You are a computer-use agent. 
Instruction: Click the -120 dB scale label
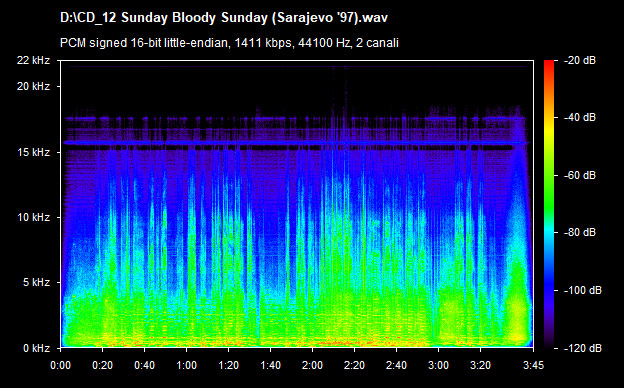pos(582,348)
